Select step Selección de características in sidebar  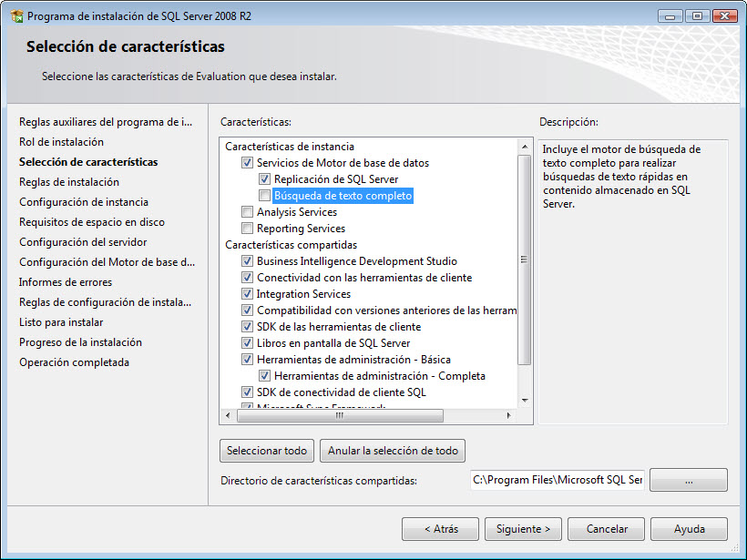[x=88, y=162]
